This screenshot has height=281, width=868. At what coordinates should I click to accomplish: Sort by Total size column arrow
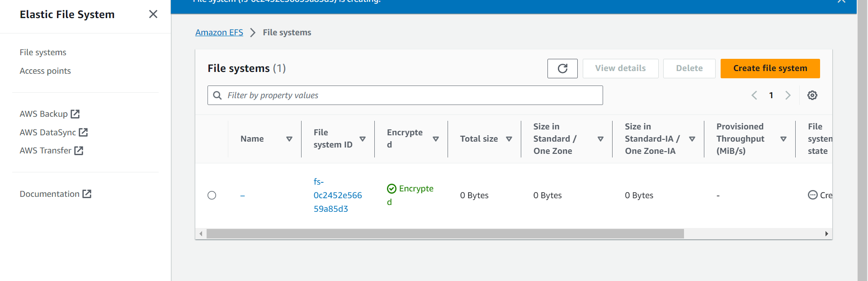pos(509,139)
